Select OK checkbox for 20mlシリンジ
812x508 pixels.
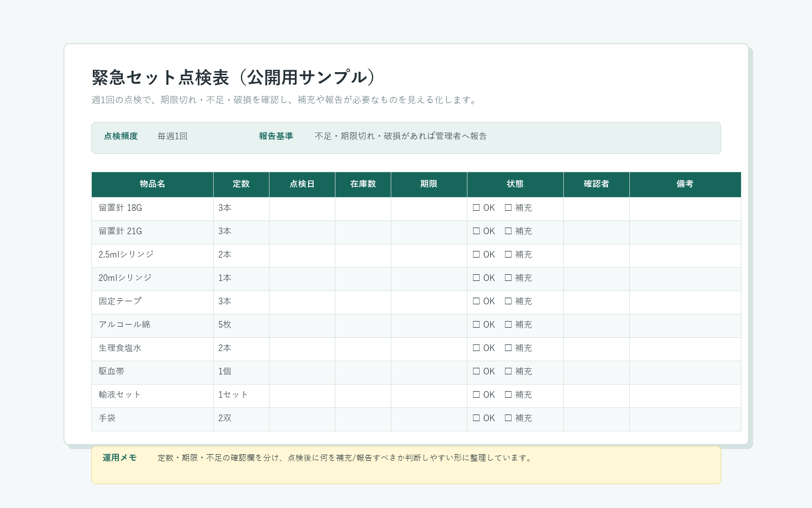point(476,278)
